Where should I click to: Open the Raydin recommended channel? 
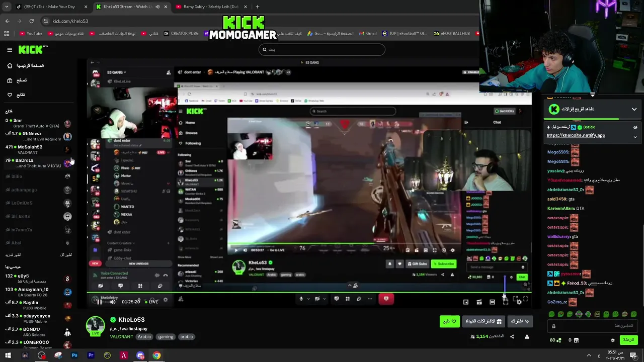tap(38, 305)
